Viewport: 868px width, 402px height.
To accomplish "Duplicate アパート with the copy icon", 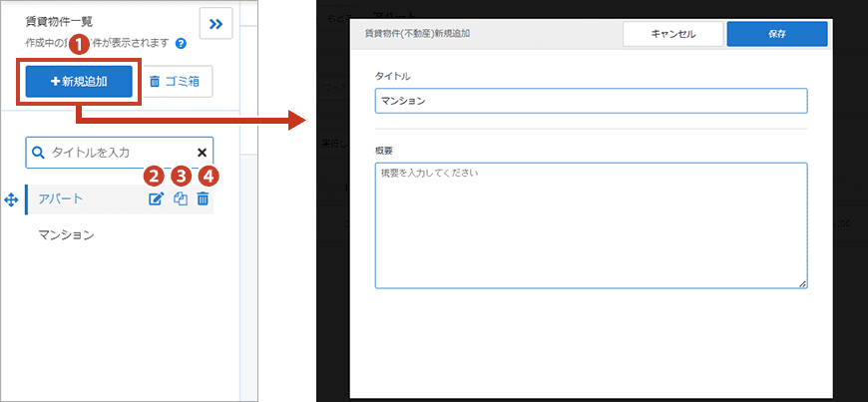I will pos(181,200).
